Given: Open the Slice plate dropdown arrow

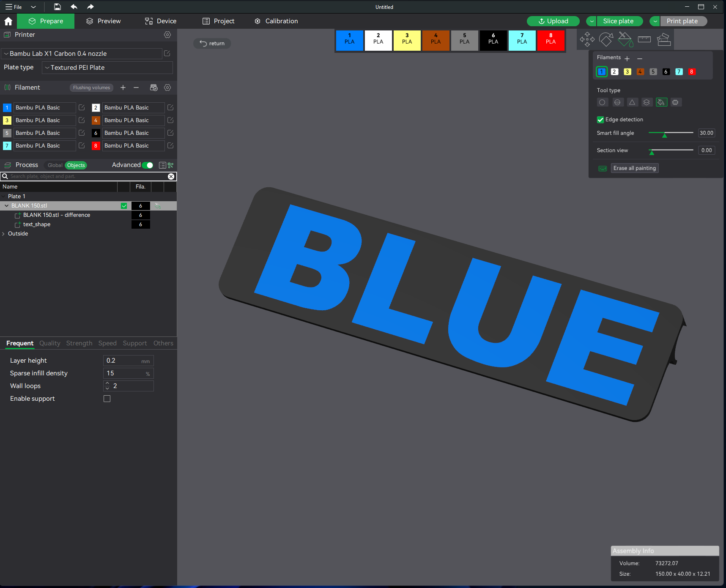Looking at the screenshot, I should (592, 21).
